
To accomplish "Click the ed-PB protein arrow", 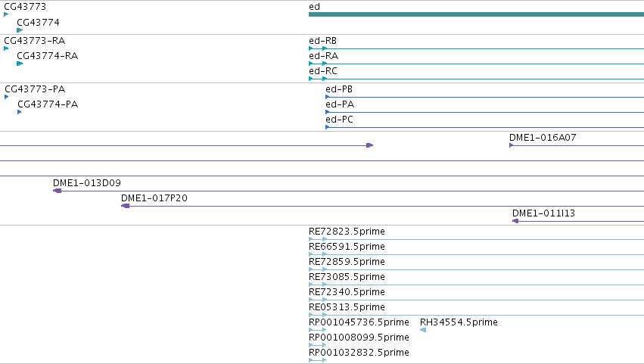I will coord(328,97).
